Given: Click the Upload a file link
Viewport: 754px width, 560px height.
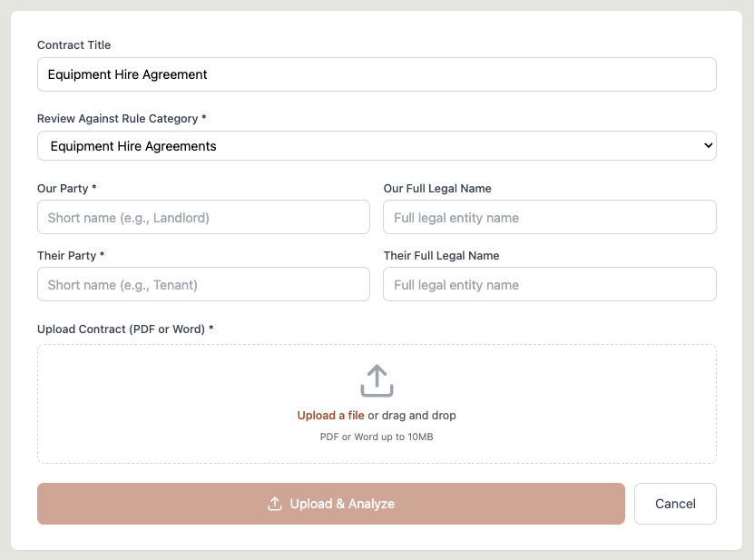Looking at the screenshot, I should click(330, 415).
